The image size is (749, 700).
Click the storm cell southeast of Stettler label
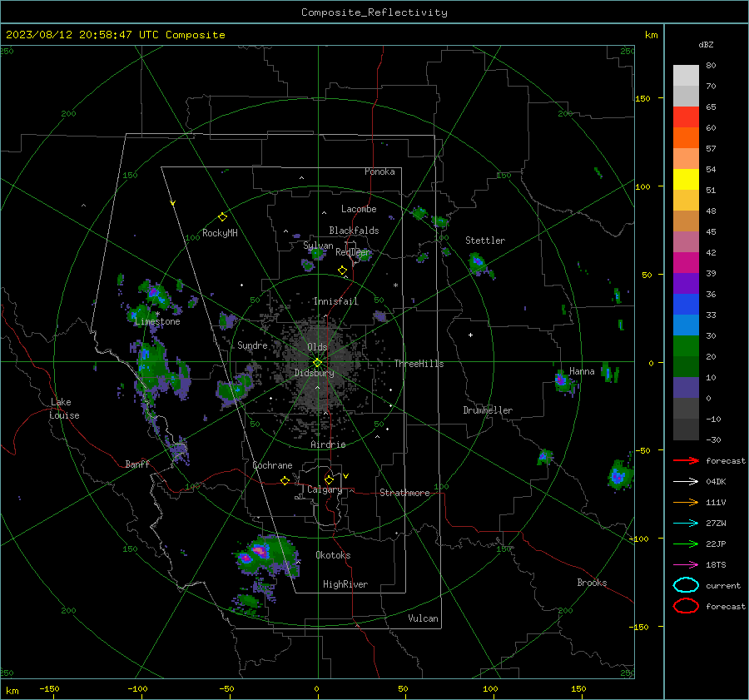(479, 264)
